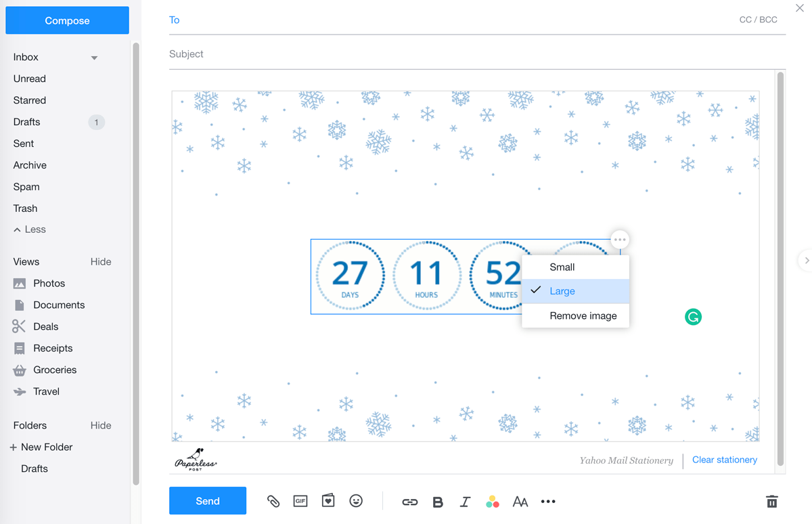Collapse folder list with Less

click(x=30, y=230)
